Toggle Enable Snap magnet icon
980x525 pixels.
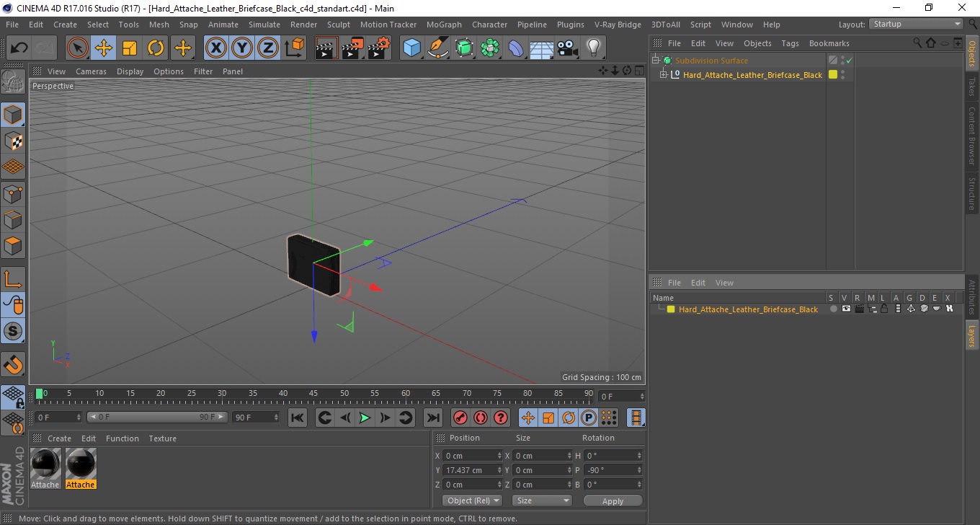[13, 365]
